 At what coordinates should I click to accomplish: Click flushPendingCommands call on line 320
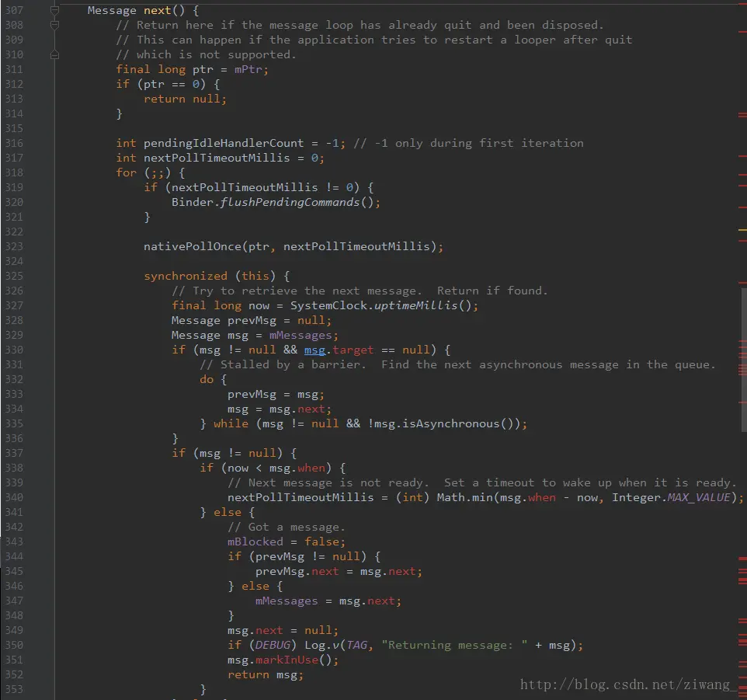290,203
